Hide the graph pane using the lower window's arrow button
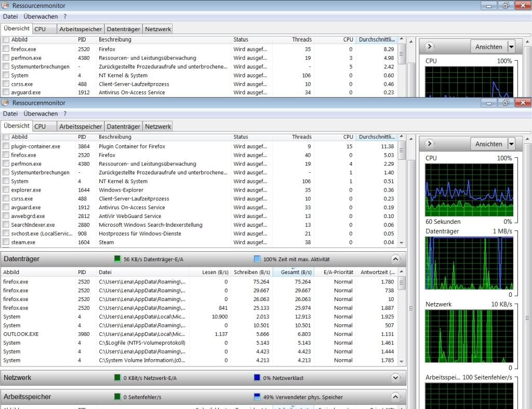Viewport: 532px width, 409px height. (430, 144)
